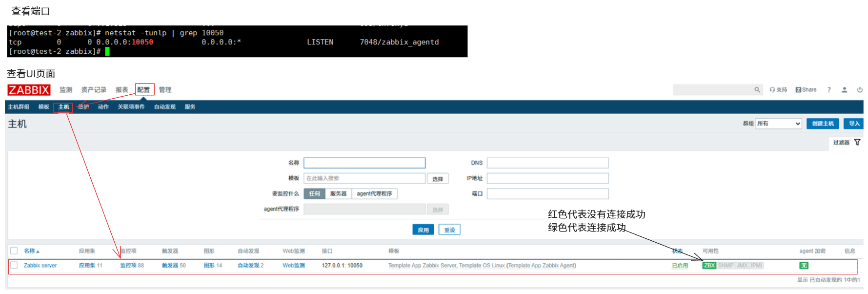
Task: Open help question mark icon
Action: click(x=829, y=90)
